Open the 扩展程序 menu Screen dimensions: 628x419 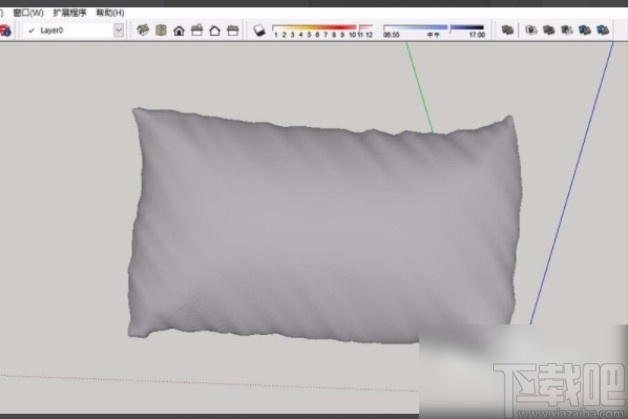coord(69,12)
